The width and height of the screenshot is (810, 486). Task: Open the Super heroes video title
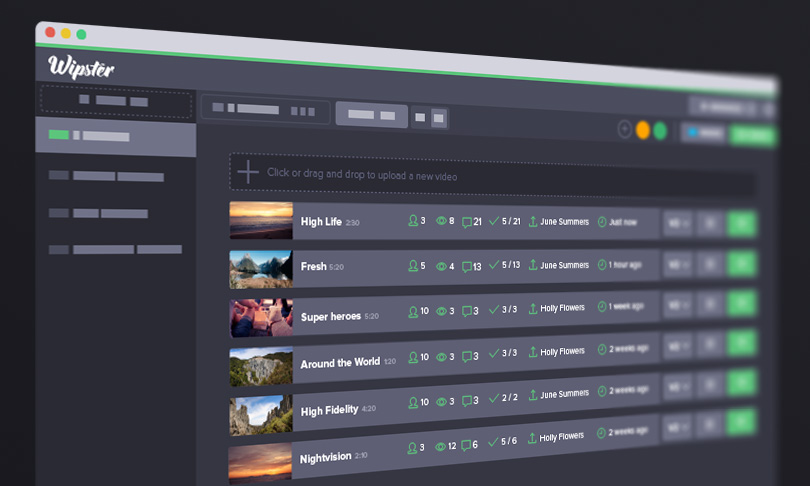click(x=331, y=316)
